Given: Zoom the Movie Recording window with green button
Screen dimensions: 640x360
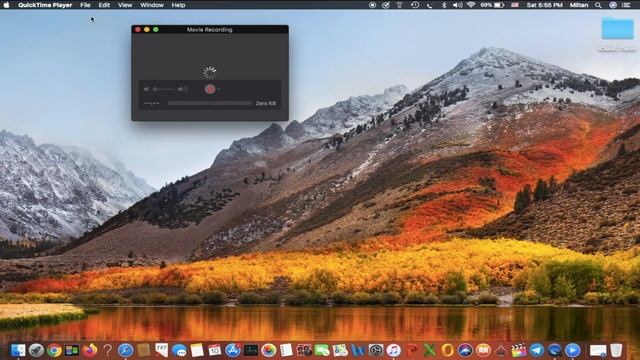Looking at the screenshot, I should 156,29.
